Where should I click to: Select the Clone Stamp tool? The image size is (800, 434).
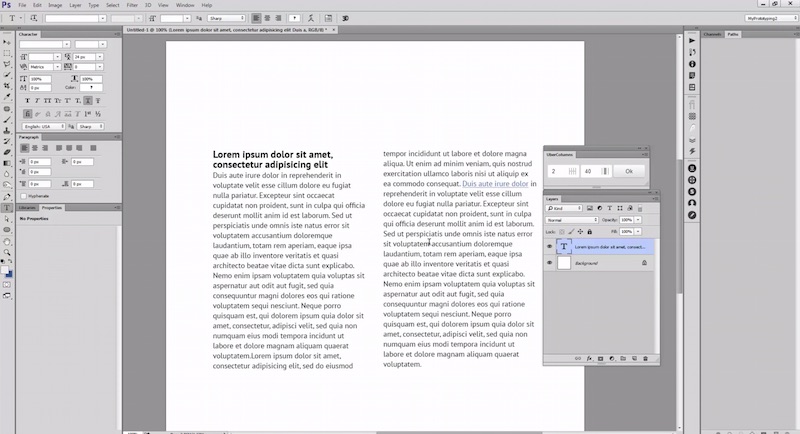click(x=7, y=131)
